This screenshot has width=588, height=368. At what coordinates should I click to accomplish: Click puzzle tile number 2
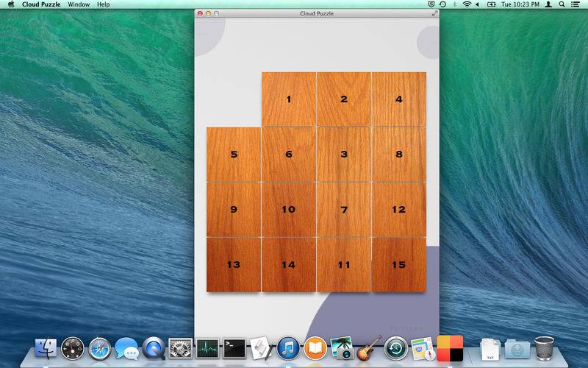tap(344, 99)
